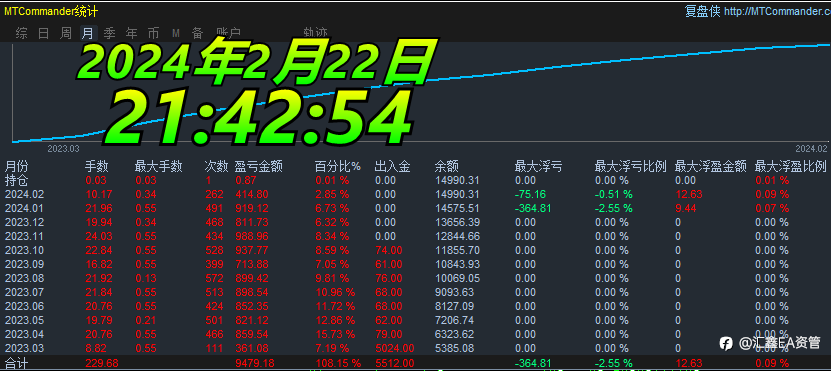The height and width of the screenshot is (371, 831).
Task: Select the 2023.11 month row label
Action: click(x=23, y=236)
